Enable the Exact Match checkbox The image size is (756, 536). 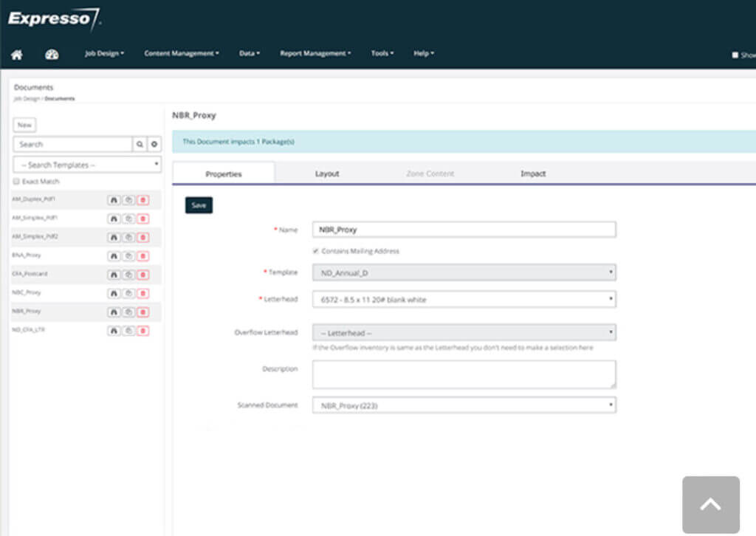(x=16, y=181)
